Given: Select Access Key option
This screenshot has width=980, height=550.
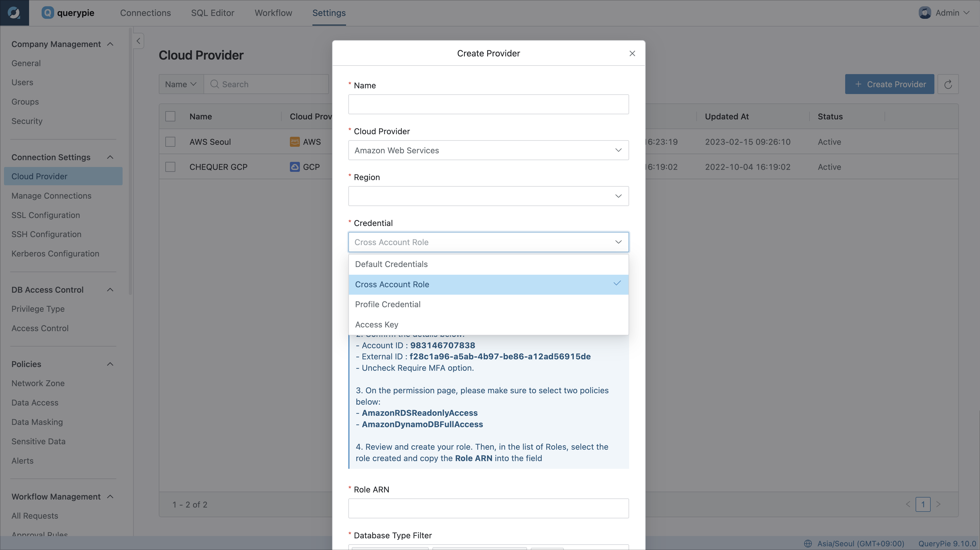Looking at the screenshot, I should pyautogui.click(x=489, y=325).
